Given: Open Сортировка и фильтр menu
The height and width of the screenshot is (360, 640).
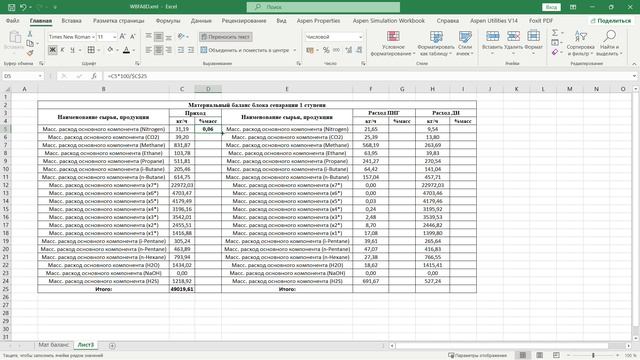Looking at the screenshot, I should (x=580, y=43).
